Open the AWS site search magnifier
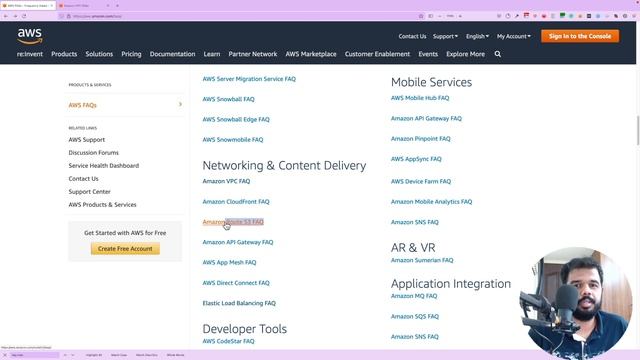Viewport: 640px width, 360px height. click(x=498, y=54)
